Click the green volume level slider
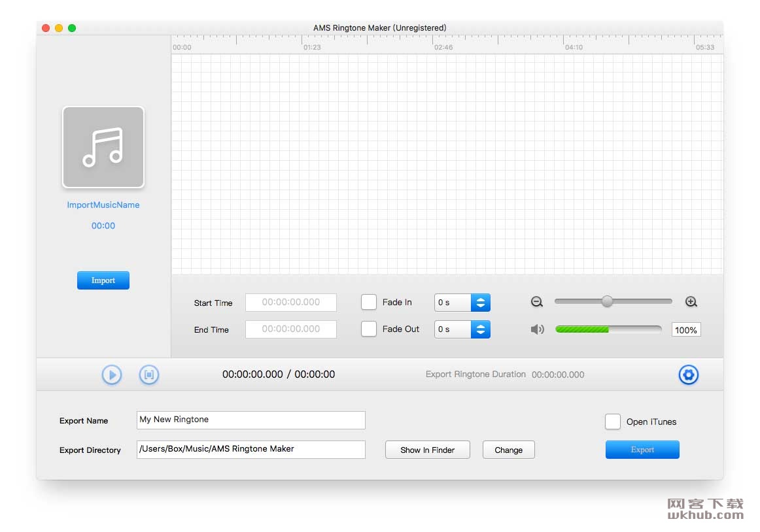The width and height of the screenshot is (760, 532). pyautogui.click(x=608, y=329)
